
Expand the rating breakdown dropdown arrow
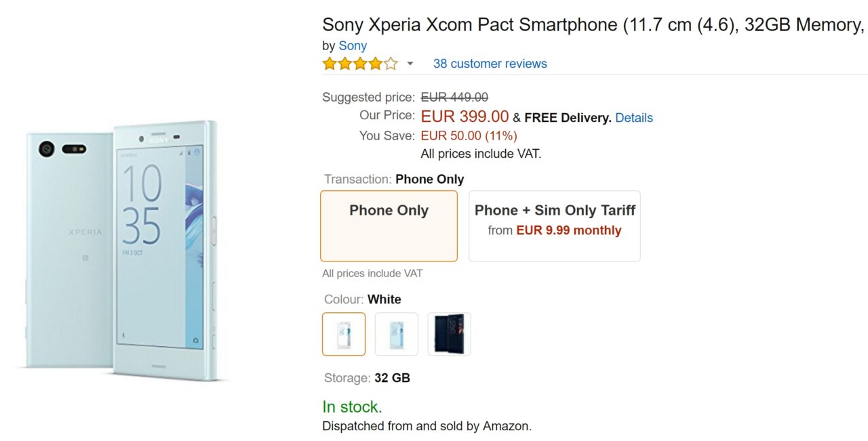click(410, 64)
